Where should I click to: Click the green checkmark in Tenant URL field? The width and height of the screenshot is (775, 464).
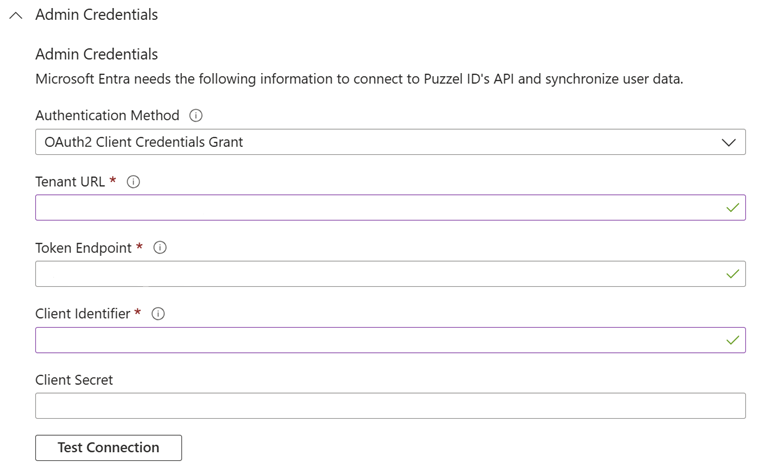[732, 208]
